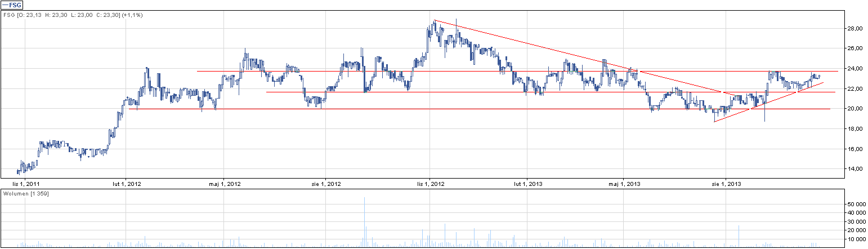Click the 14,00 price axis value
The width and height of the screenshot is (868, 249).
(x=855, y=169)
